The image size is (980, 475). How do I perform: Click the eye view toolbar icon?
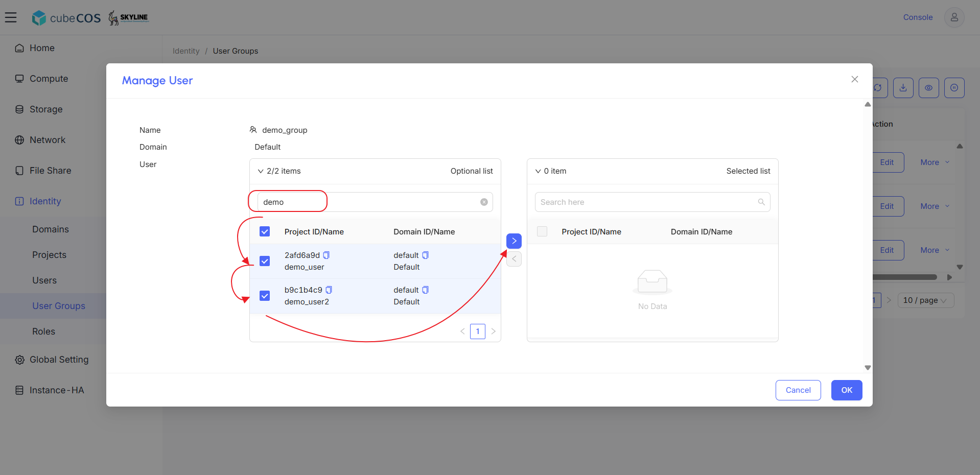coord(929,88)
